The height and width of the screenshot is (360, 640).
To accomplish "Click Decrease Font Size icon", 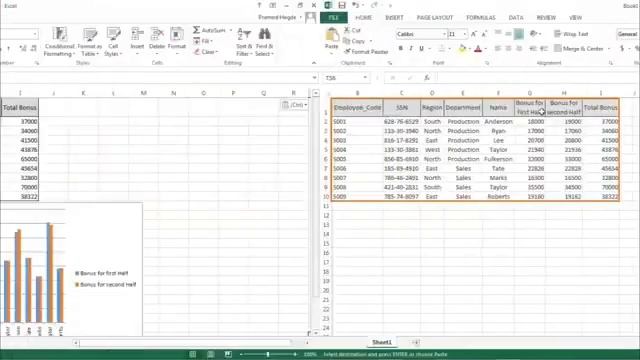I will pyautogui.click(x=484, y=34).
